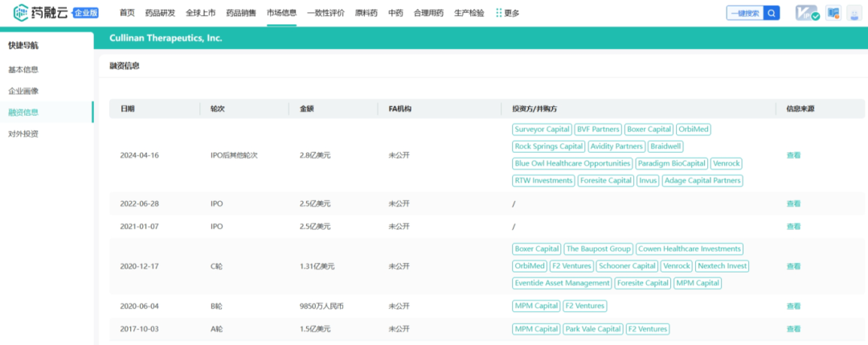
Task: Open Paradigm BioCapital tag
Action: click(x=671, y=163)
